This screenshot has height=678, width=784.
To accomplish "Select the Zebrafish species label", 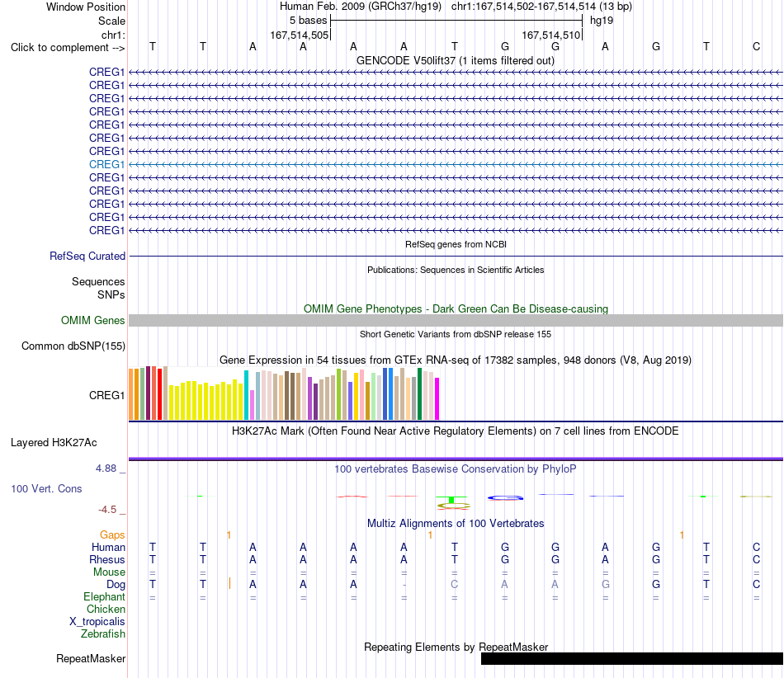I will click(103, 633).
